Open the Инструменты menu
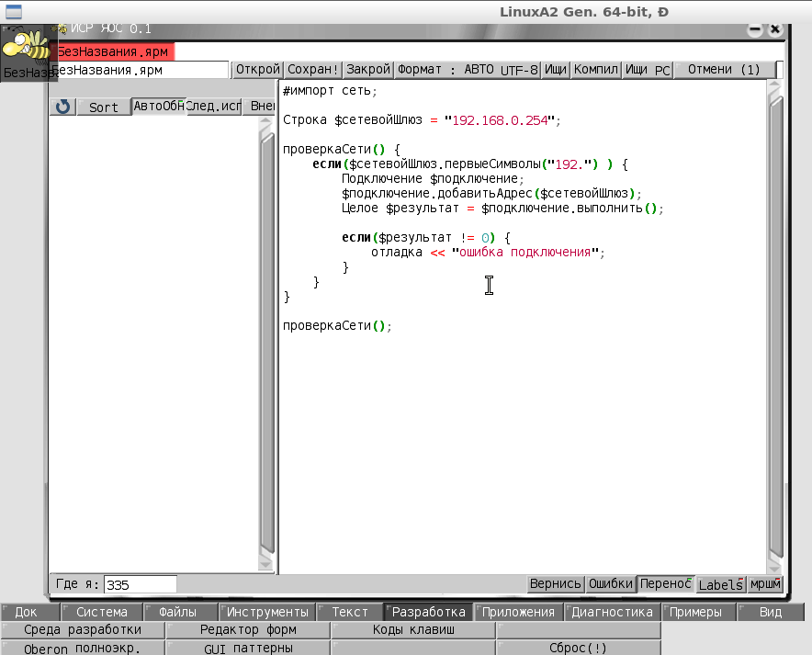 [267, 612]
